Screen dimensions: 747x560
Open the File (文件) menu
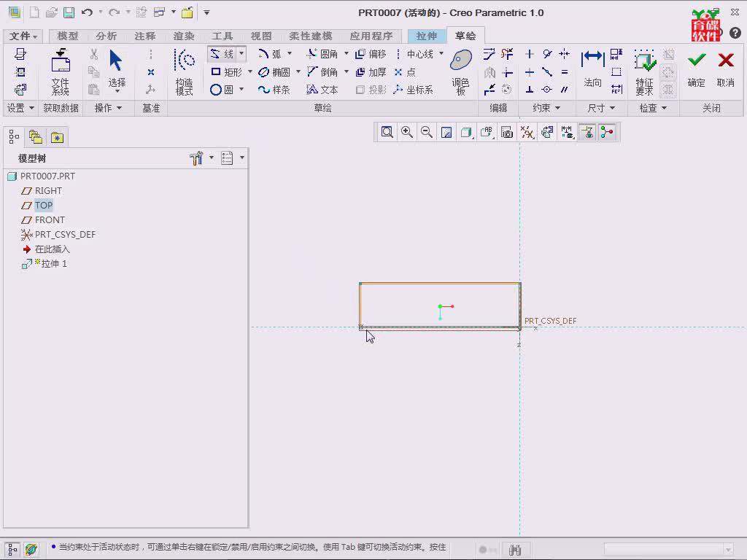coord(23,36)
